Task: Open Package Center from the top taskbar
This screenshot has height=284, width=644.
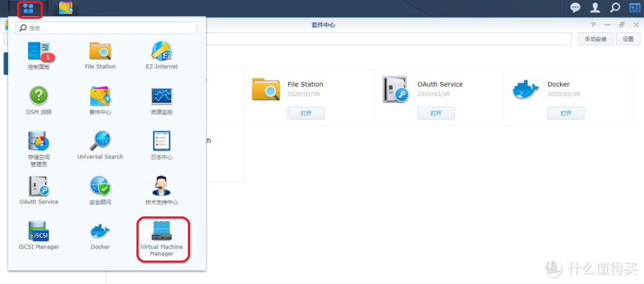Action: tap(66, 8)
